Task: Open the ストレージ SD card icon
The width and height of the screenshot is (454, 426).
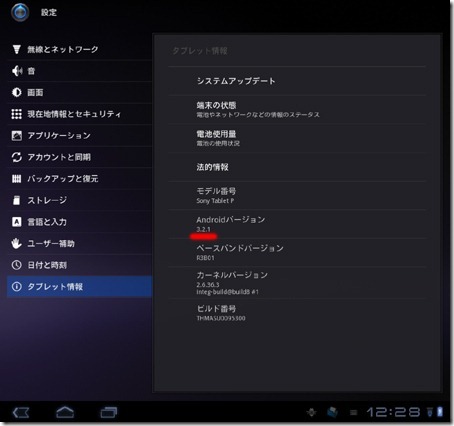Action: coord(16,200)
